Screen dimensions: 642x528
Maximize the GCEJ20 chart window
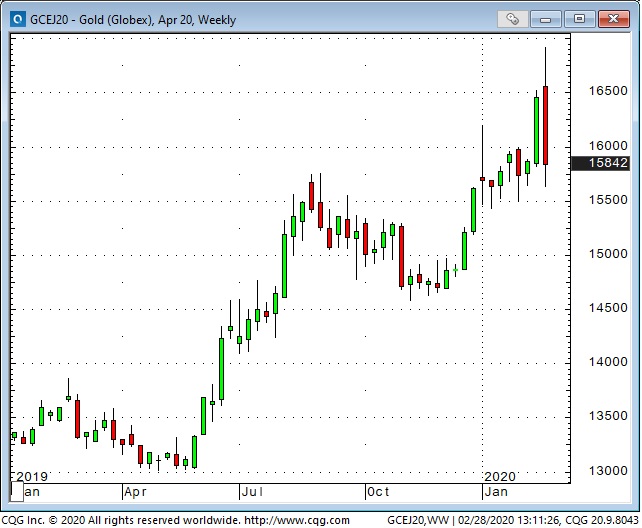[x=579, y=19]
